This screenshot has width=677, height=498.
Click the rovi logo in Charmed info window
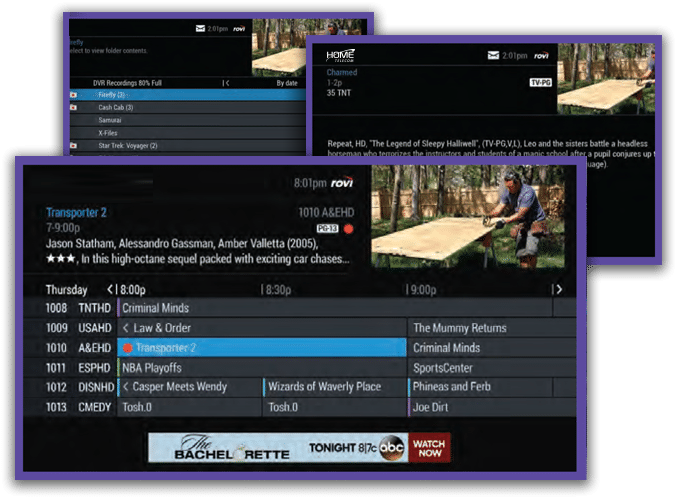(541, 55)
